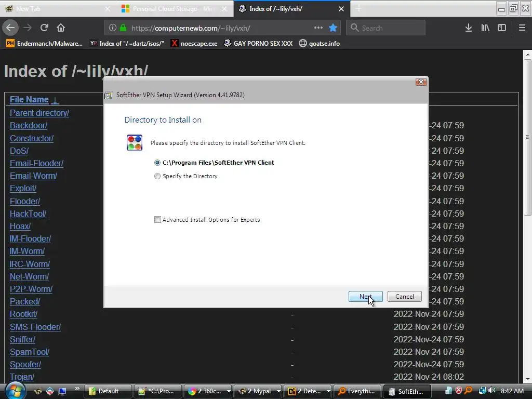Choose the Specify the Directory option
532x399 pixels.
(186, 176)
